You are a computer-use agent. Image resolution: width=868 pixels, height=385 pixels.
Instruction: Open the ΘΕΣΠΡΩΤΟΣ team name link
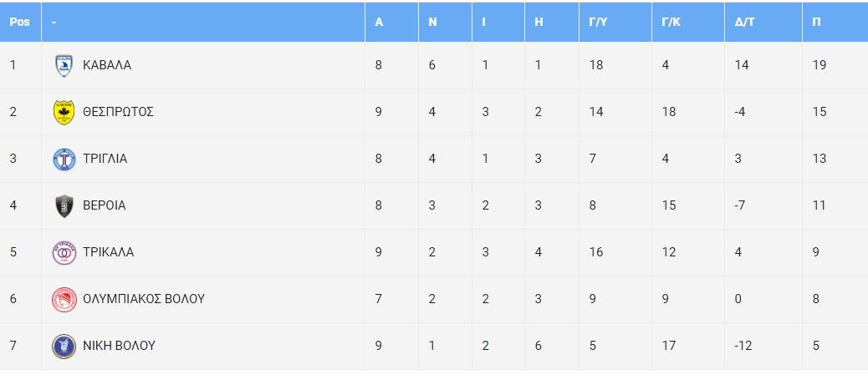coord(118,112)
